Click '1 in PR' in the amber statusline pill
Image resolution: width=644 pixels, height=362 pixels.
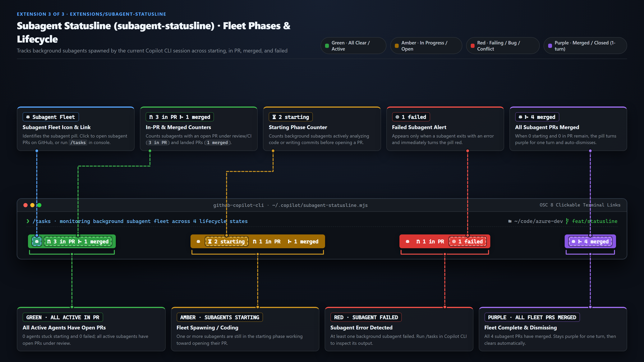pos(266,242)
